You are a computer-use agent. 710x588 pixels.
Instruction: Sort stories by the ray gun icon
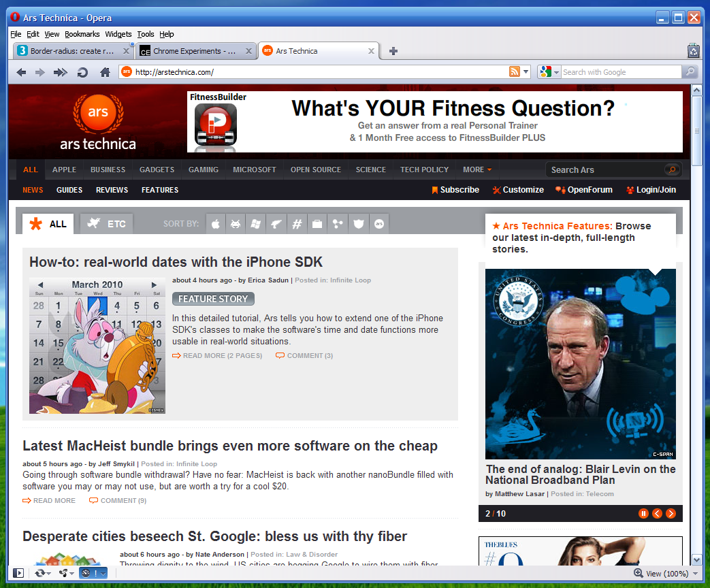pyautogui.click(x=276, y=224)
